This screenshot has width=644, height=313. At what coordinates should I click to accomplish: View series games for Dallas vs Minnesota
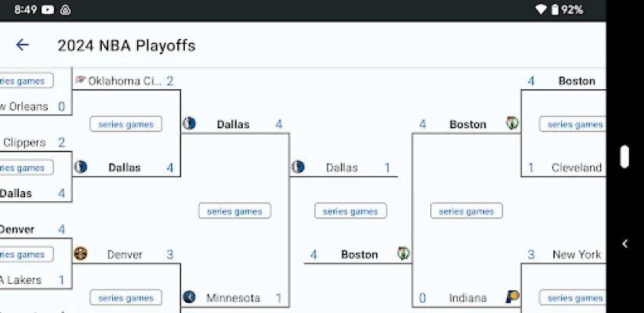[234, 211]
